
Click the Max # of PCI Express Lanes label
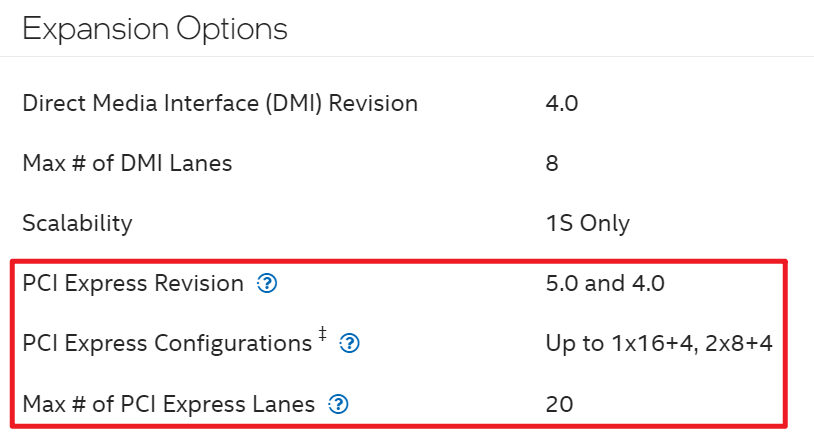pos(169,405)
